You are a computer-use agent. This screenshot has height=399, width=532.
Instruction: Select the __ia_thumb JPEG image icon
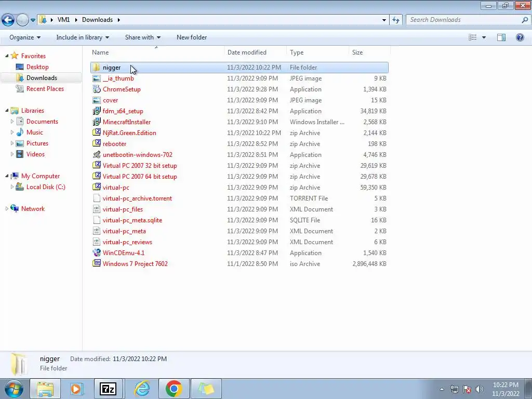pos(97,78)
